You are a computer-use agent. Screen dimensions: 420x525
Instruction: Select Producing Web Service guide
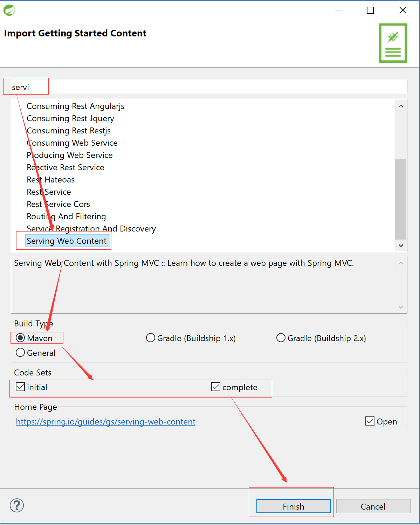pyautogui.click(x=70, y=155)
